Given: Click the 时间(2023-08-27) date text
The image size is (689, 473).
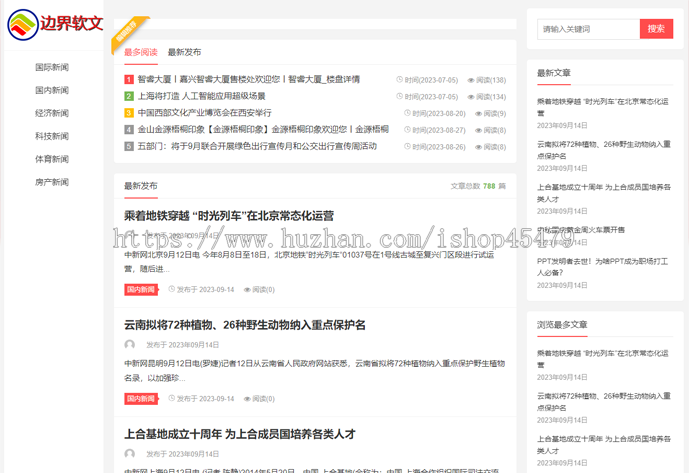Looking at the screenshot, I should pyautogui.click(x=439, y=130).
